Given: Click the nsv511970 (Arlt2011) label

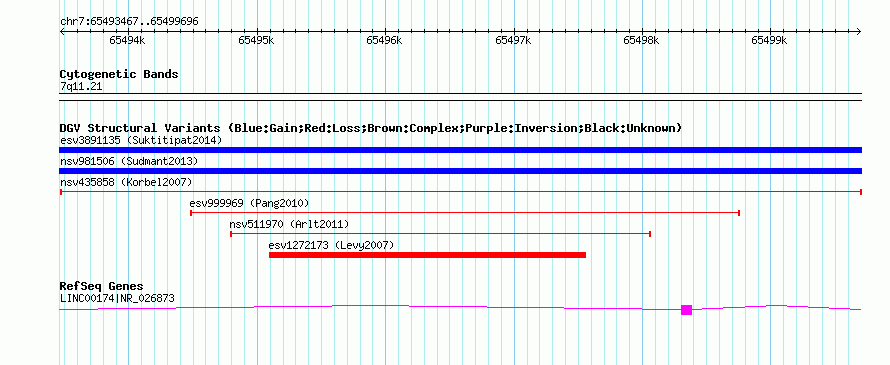Looking at the screenshot, I should 289,224.
